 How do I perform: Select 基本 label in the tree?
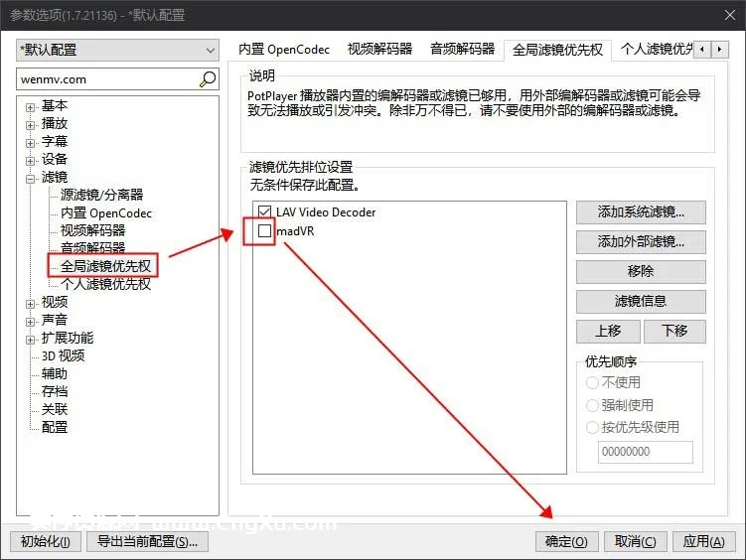[55, 105]
